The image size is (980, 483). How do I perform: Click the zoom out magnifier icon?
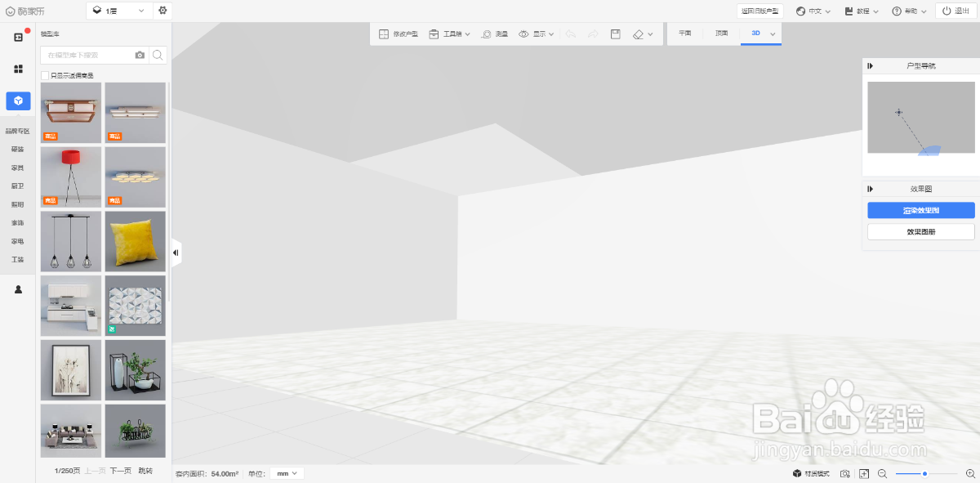click(x=882, y=473)
